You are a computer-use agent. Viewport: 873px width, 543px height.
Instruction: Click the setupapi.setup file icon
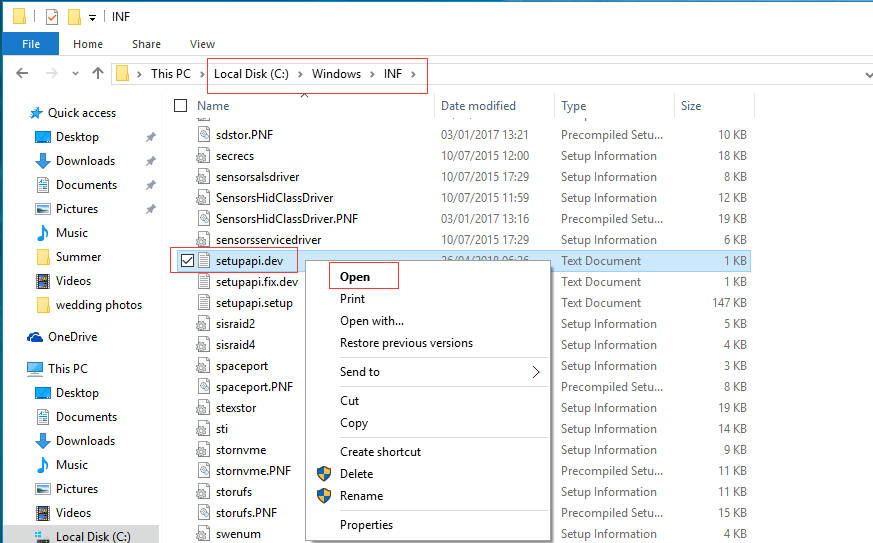[x=204, y=303]
